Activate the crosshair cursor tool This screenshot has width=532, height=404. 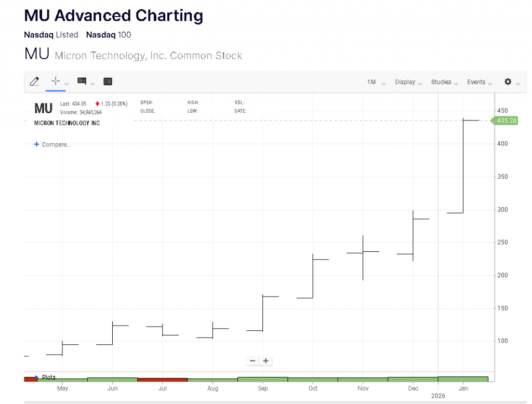[56, 82]
